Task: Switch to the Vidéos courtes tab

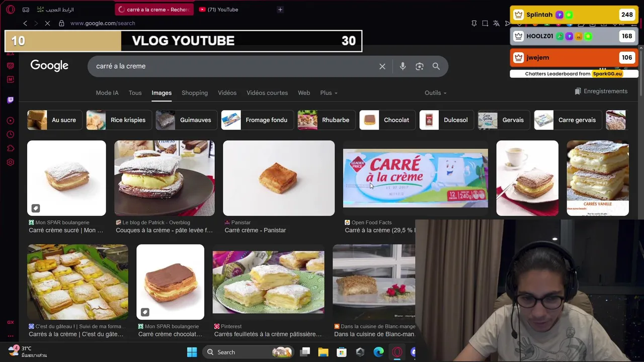Action: tap(267, 93)
